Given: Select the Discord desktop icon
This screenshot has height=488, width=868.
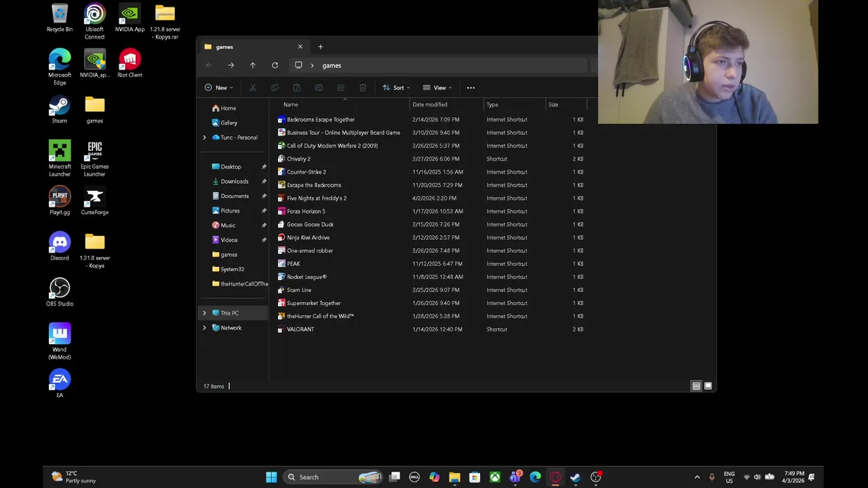Looking at the screenshot, I should click(x=60, y=247).
